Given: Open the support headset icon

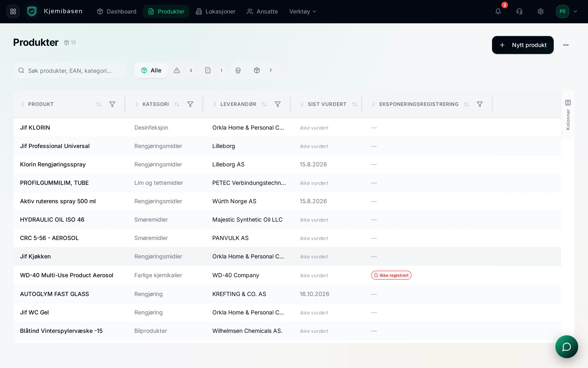Looking at the screenshot, I should click(519, 11).
